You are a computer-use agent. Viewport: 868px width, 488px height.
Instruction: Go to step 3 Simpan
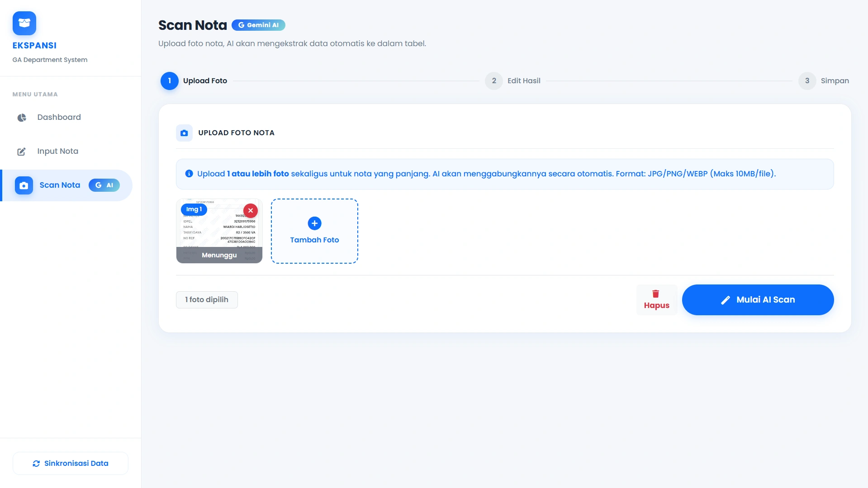tap(824, 81)
